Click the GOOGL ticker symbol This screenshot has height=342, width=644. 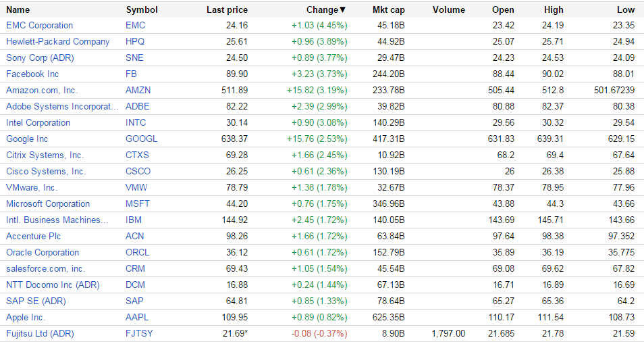tap(142, 139)
